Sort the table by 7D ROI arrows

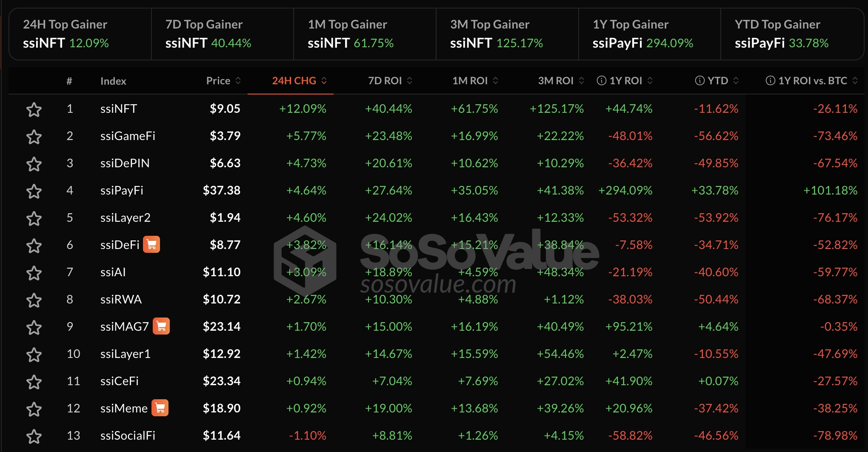(410, 81)
